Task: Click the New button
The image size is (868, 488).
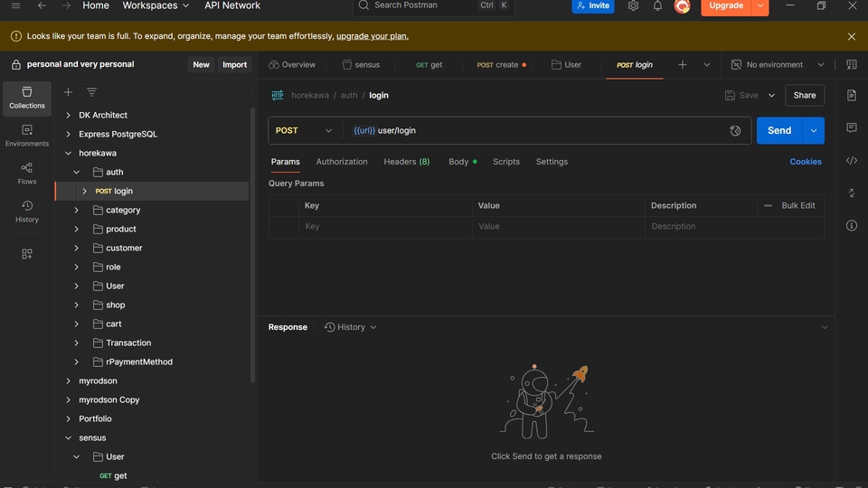Action: [x=201, y=65]
